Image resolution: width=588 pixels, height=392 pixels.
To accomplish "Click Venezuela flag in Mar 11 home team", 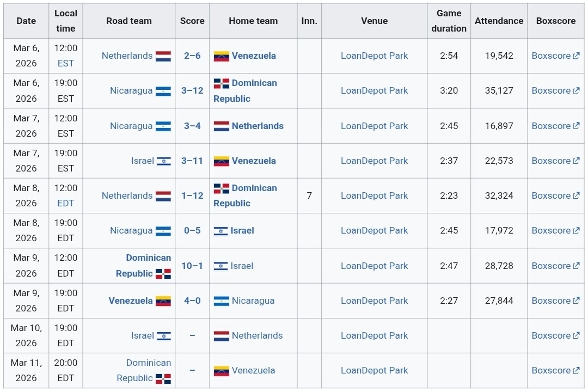I will 221,371.
